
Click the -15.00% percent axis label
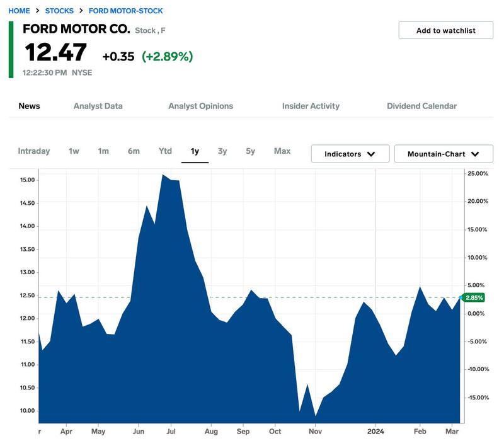tap(478, 398)
